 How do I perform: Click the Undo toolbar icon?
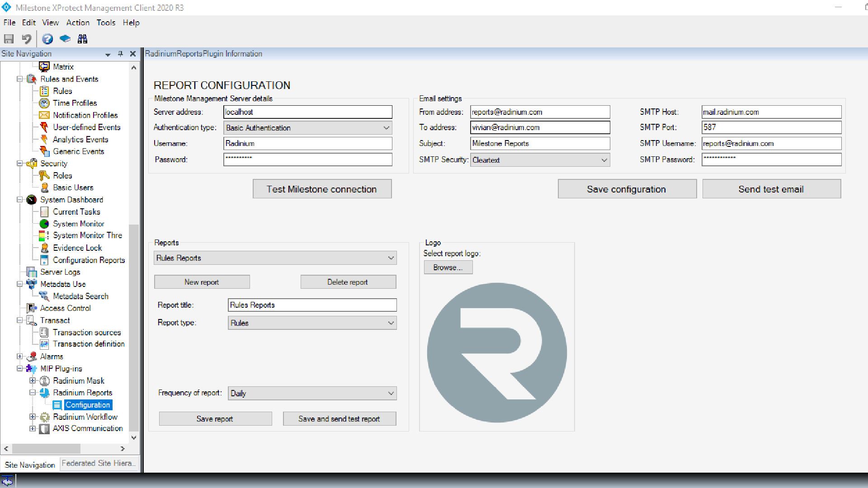(x=27, y=39)
